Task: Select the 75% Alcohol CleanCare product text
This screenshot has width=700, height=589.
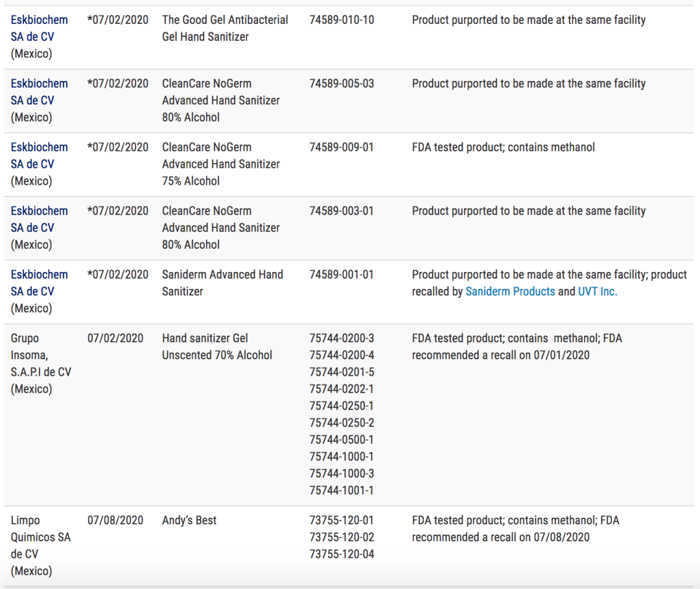Action: [221, 164]
